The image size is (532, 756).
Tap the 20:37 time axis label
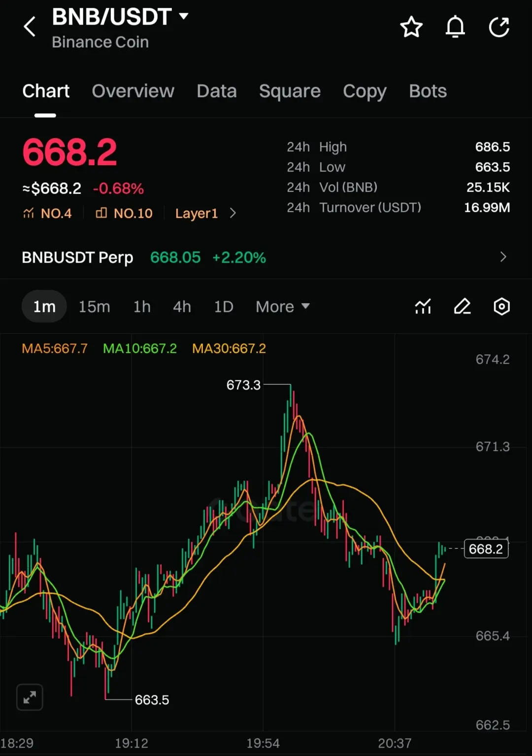click(395, 743)
